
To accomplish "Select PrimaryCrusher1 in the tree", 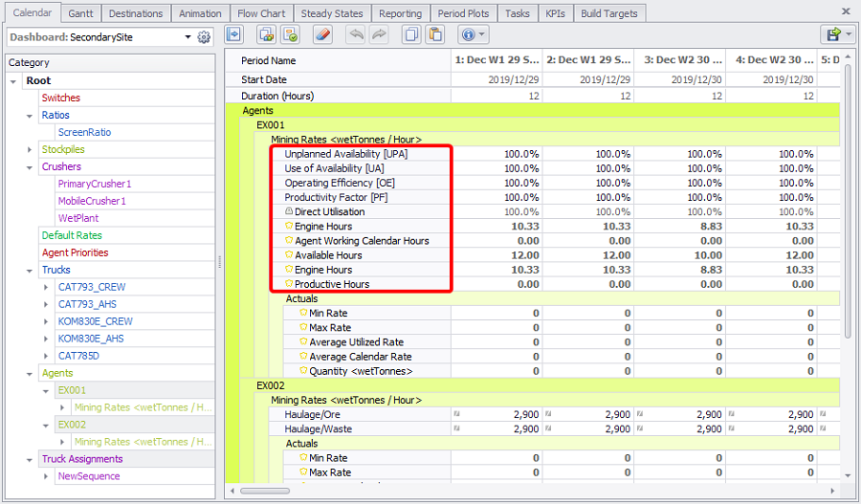I will [94, 184].
